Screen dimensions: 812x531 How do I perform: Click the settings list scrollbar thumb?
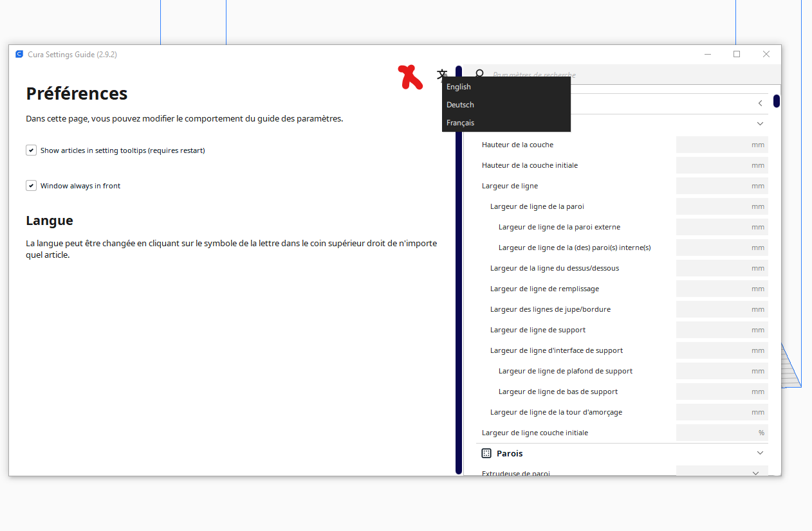pyautogui.click(x=777, y=101)
